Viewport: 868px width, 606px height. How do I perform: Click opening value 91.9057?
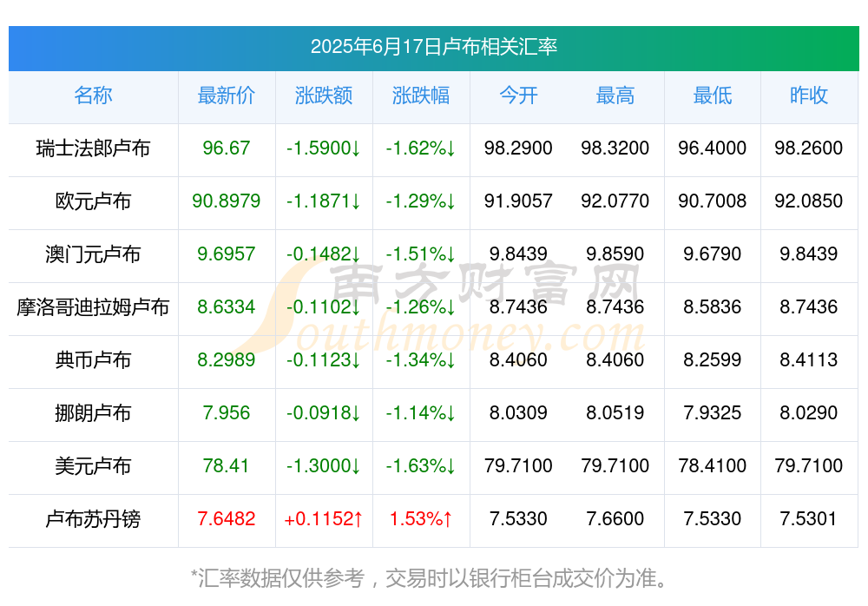pyautogui.click(x=518, y=201)
